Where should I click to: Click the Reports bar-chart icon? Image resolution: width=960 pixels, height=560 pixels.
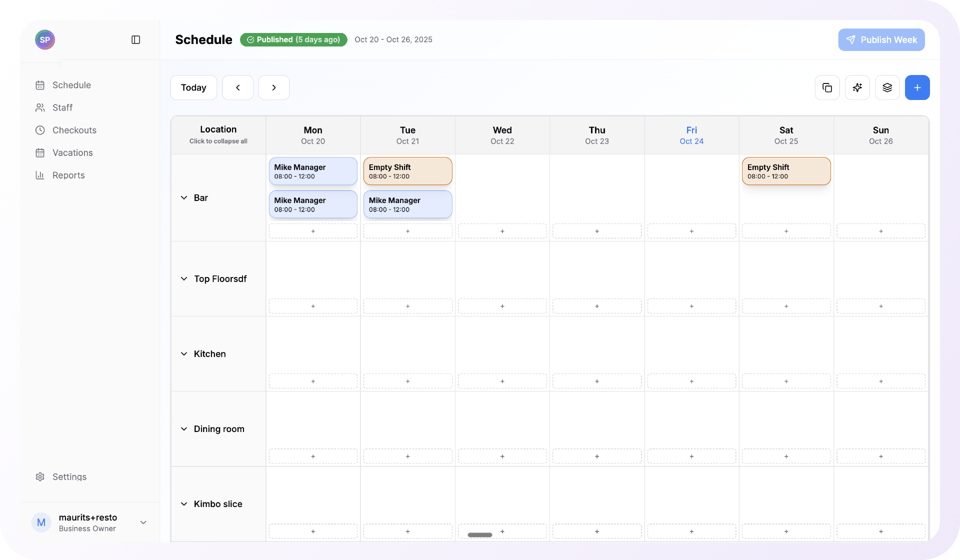pyautogui.click(x=40, y=175)
